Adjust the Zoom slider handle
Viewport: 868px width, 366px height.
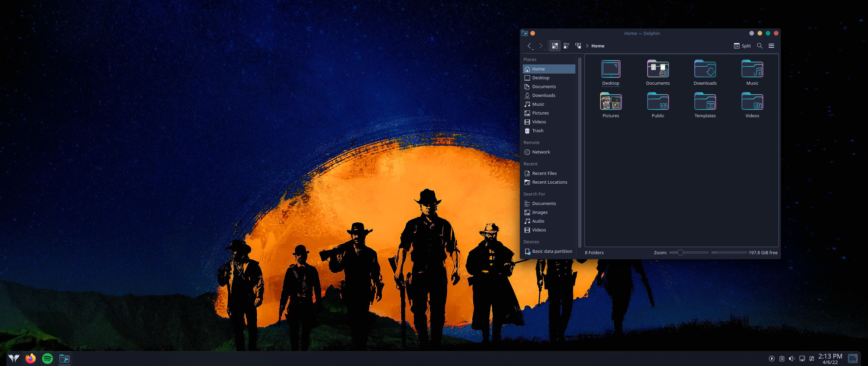tap(680, 252)
